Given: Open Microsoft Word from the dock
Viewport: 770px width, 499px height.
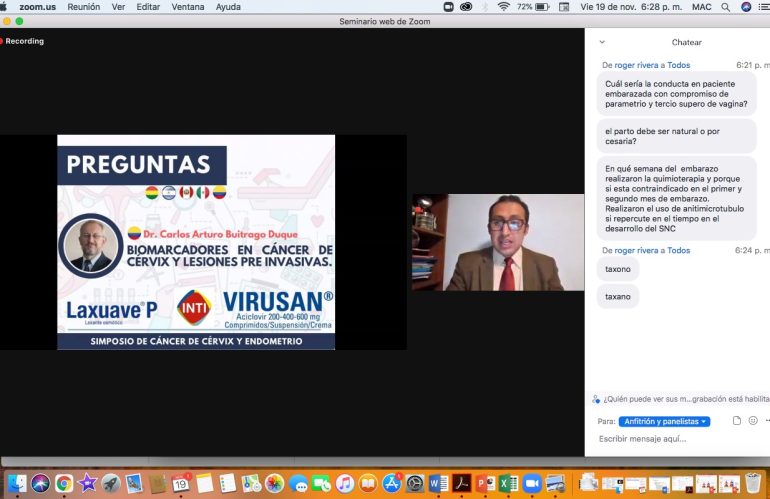Looking at the screenshot, I should point(438,484).
